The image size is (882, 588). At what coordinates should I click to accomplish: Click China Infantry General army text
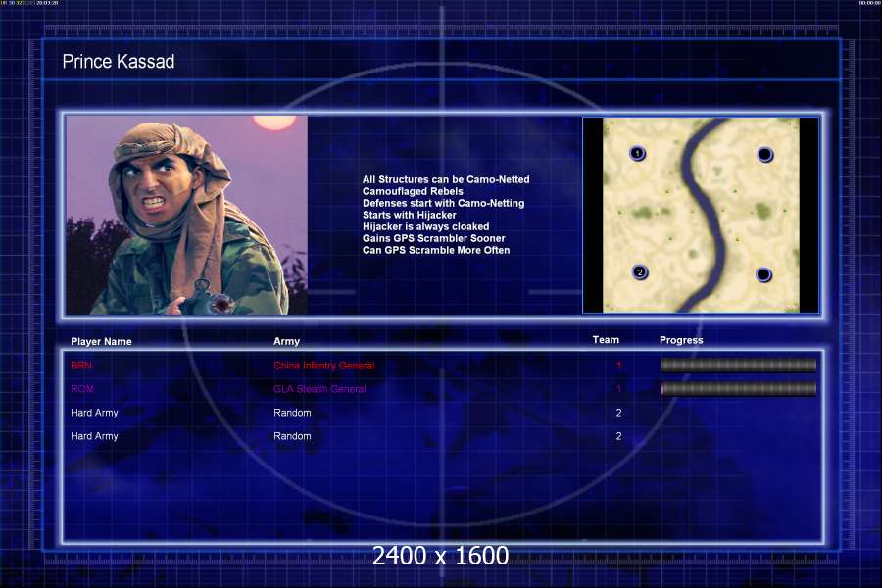324,366
